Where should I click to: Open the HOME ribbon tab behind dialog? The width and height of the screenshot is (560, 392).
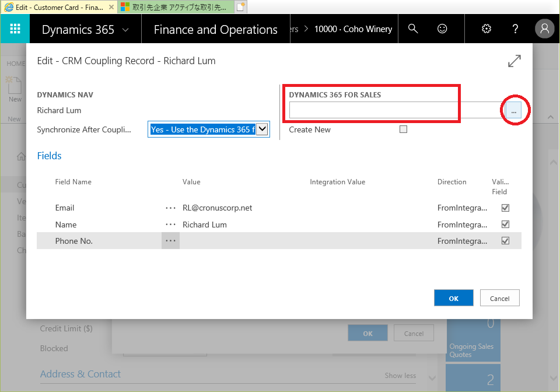coord(16,64)
